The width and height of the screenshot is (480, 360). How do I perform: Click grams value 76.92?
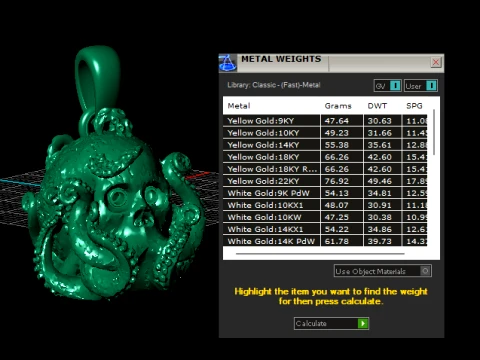coord(337,181)
